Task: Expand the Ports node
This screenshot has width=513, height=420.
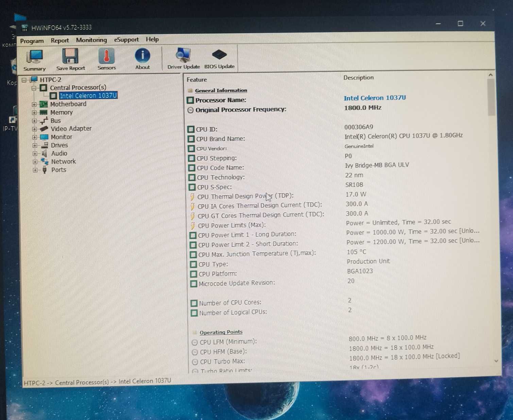Action: tap(35, 170)
